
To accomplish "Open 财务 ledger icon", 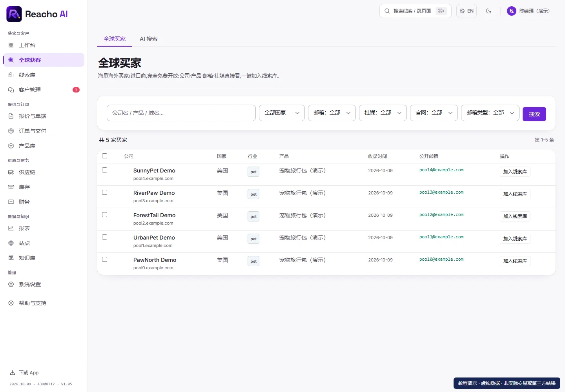I will [11, 202].
